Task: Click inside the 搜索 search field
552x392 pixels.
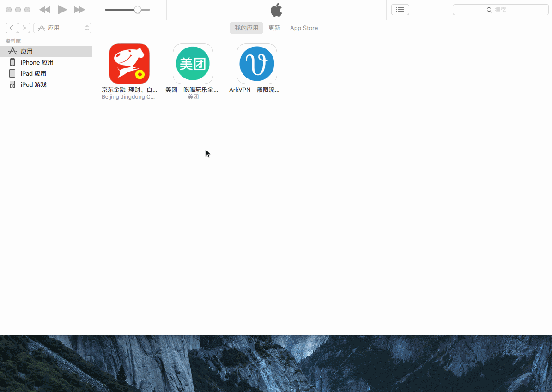Action: pos(500,10)
